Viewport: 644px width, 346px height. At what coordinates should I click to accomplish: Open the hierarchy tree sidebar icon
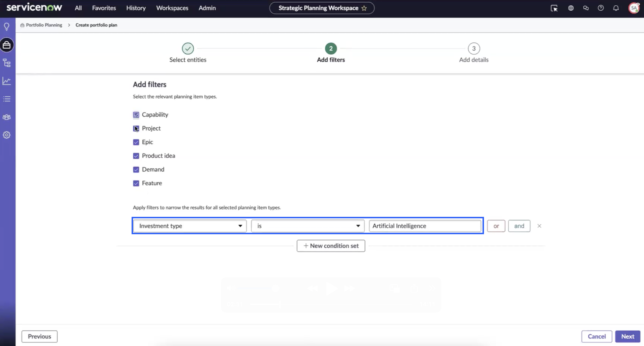[7, 63]
